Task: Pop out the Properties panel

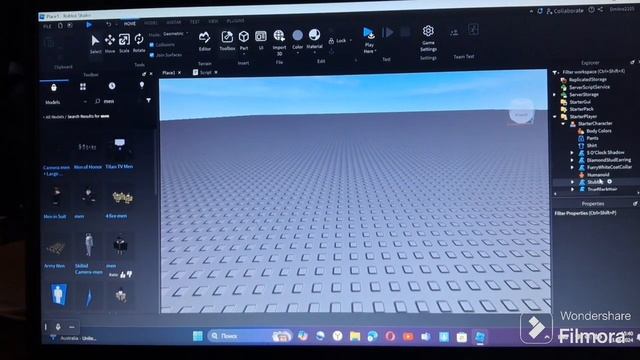Action: coord(635,203)
